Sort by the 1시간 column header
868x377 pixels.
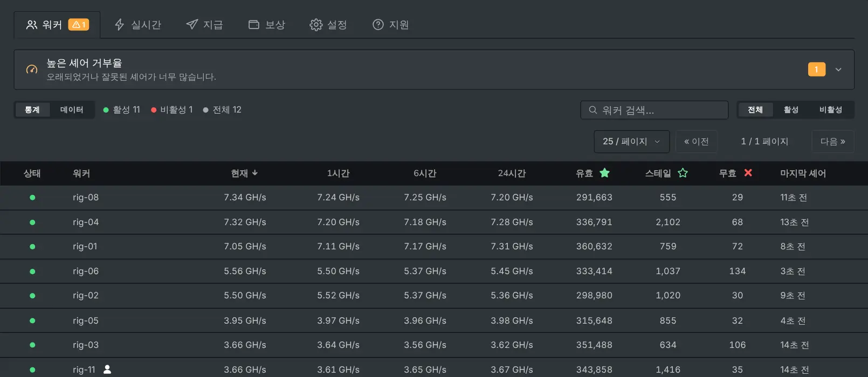coord(338,173)
